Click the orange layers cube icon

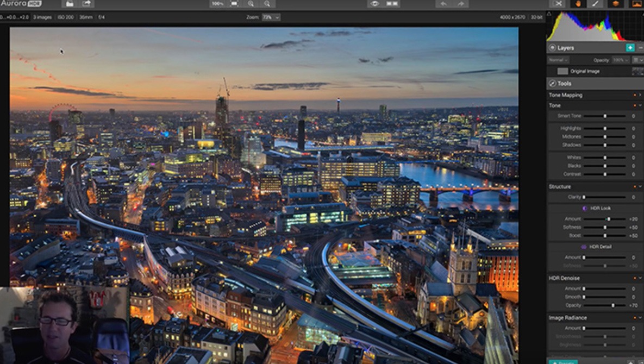tap(615, 4)
